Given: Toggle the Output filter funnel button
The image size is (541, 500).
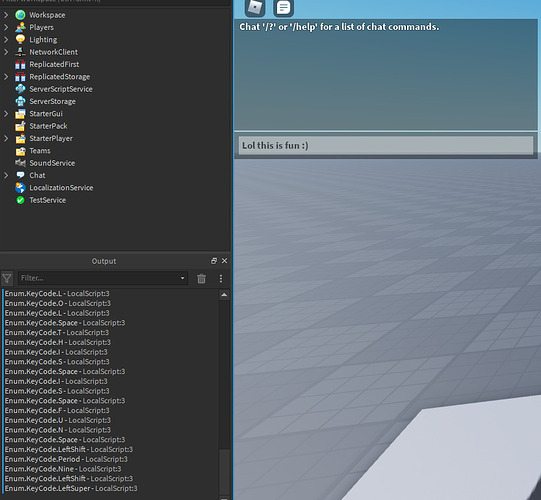Looking at the screenshot, I should 7,278.
